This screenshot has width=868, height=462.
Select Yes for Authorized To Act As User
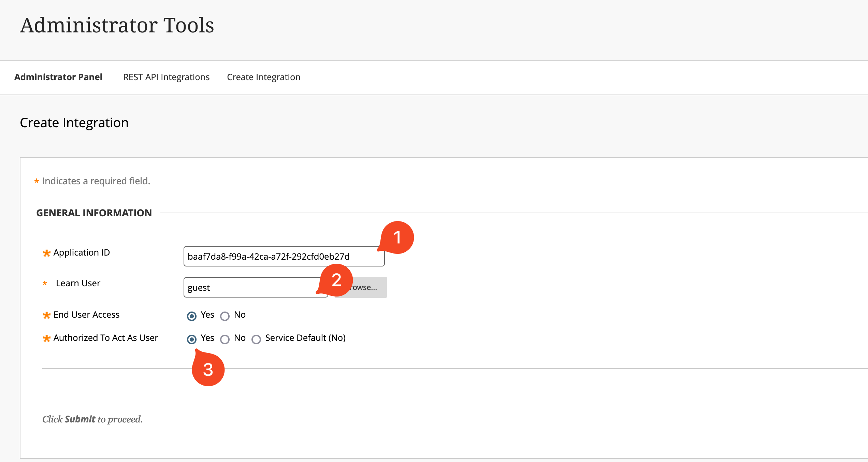192,339
